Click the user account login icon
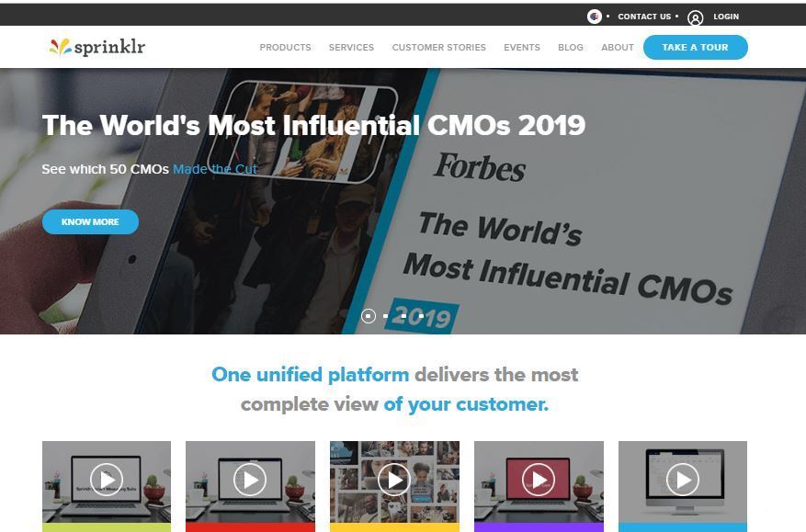806x532 pixels. tap(695, 17)
